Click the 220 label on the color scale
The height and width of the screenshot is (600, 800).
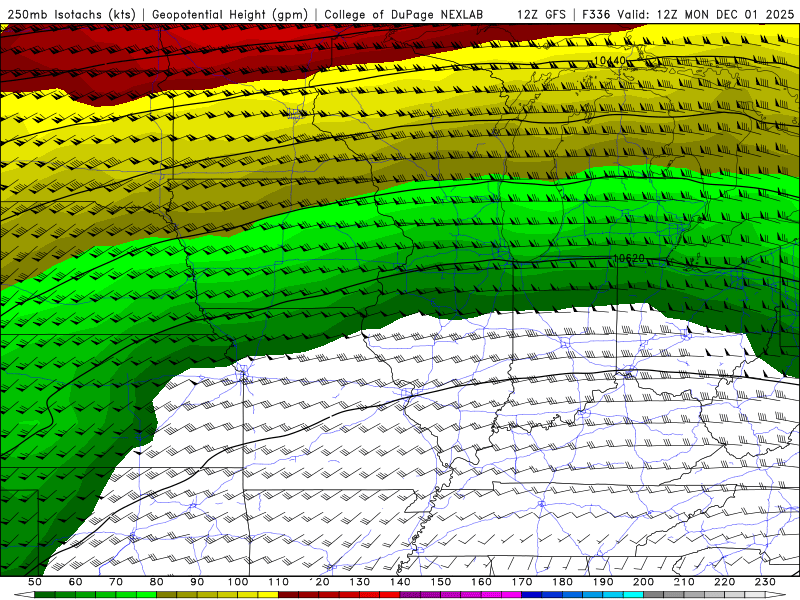pyautogui.click(x=724, y=582)
